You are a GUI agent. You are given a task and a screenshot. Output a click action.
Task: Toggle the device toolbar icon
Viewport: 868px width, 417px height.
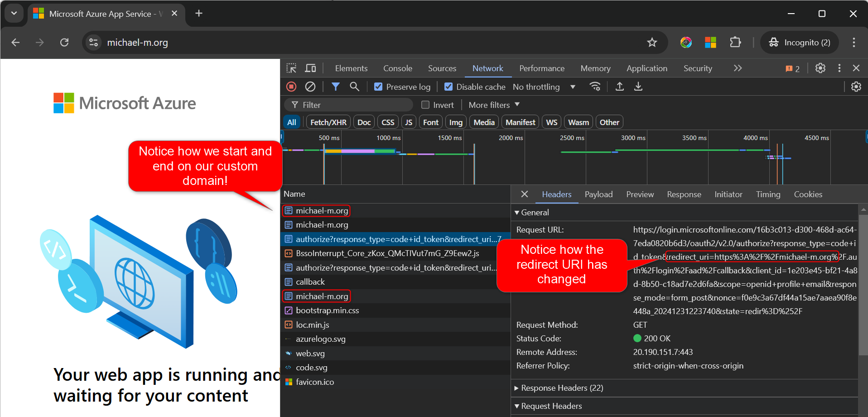coord(310,68)
